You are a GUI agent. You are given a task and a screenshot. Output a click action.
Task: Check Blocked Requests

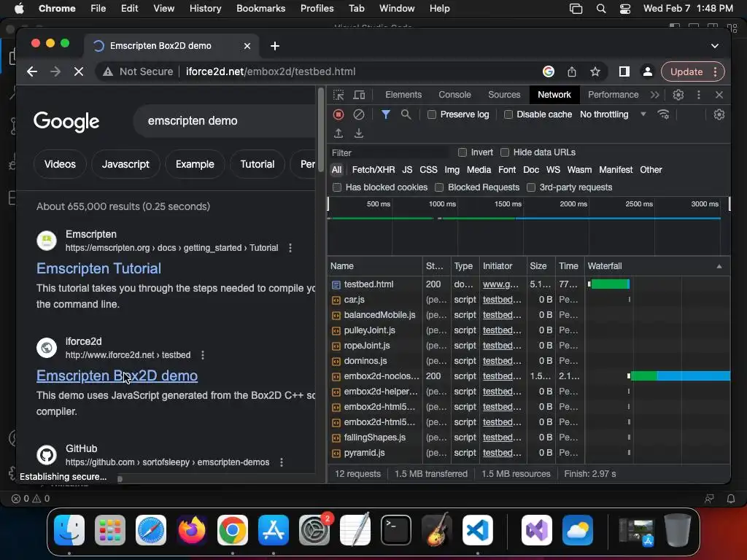pos(439,187)
